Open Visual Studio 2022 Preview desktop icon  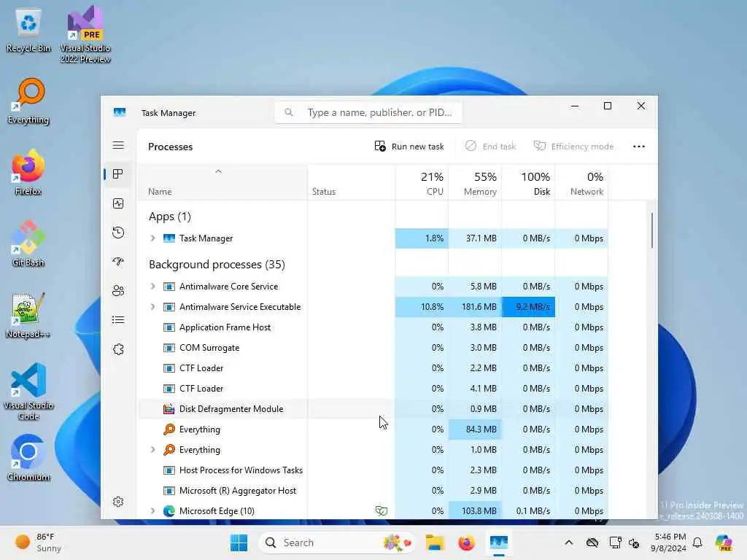[x=85, y=34]
